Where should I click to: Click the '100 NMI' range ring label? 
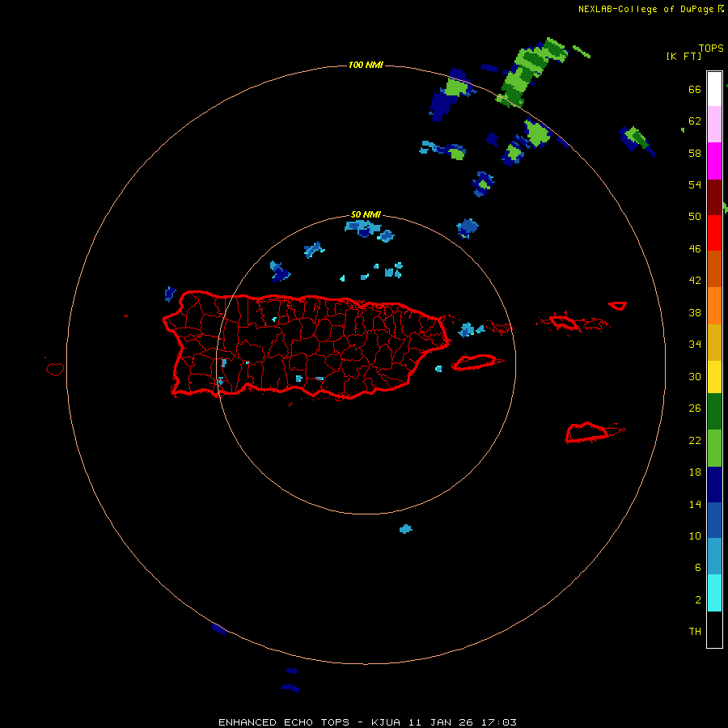click(x=366, y=65)
